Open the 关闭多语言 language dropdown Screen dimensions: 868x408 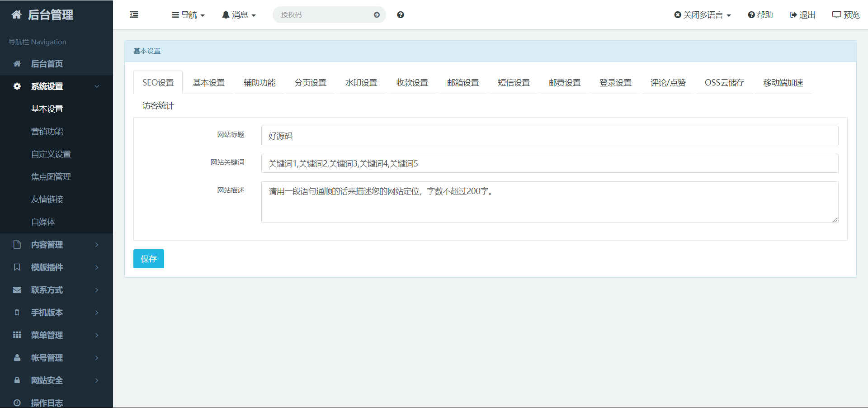click(702, 14)
